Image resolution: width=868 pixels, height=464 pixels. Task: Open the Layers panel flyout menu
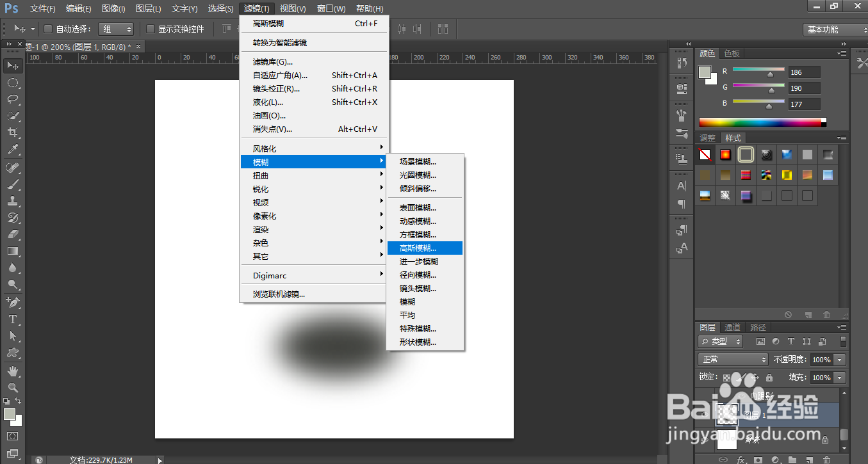pos(842,327)
